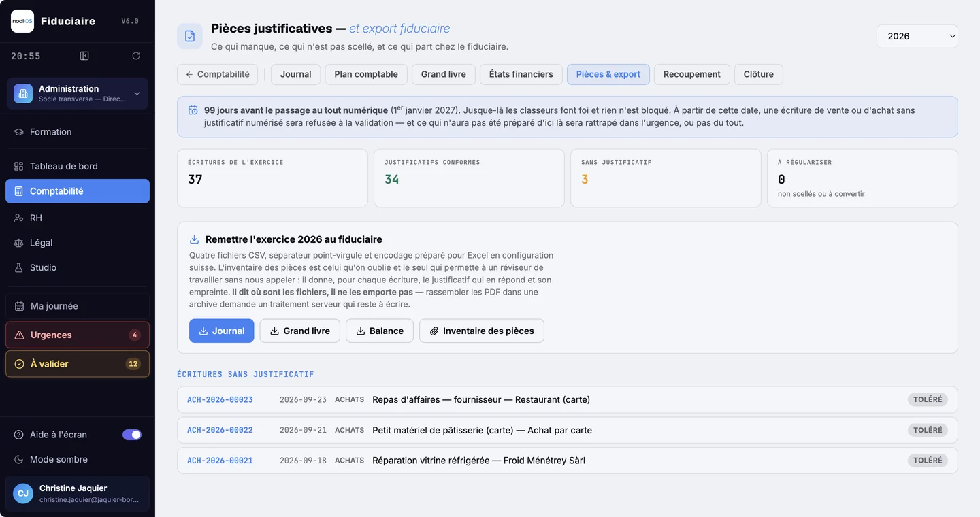Select the Pièces & export tab

(608, 74)
